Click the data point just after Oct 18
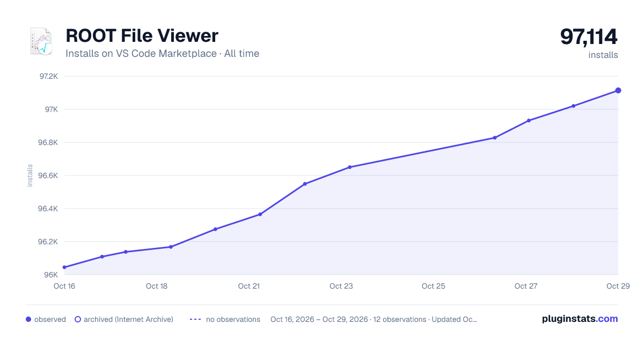This screenshot has width=644, height=338. pyautogui.click(x=171, y=247)
